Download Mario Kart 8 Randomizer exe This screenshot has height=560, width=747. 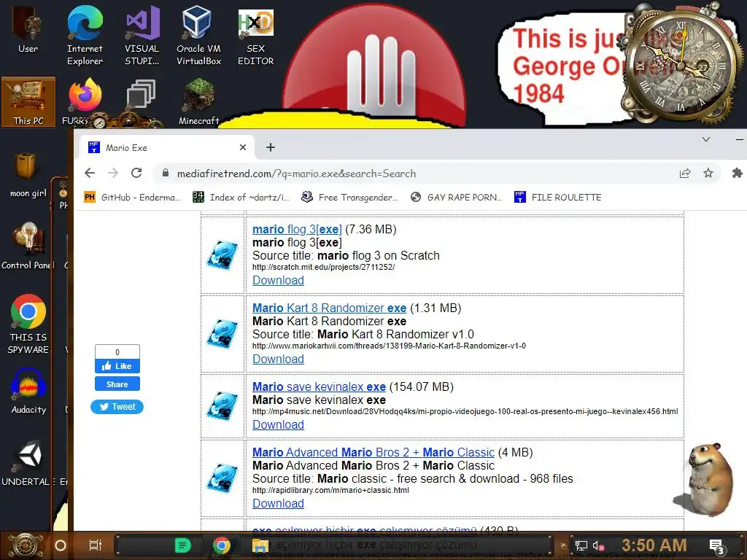coord(278,359)
